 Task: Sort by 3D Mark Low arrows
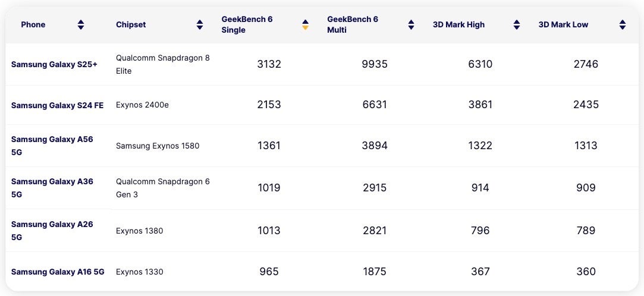pyautogui.click(x=622, y=25)
